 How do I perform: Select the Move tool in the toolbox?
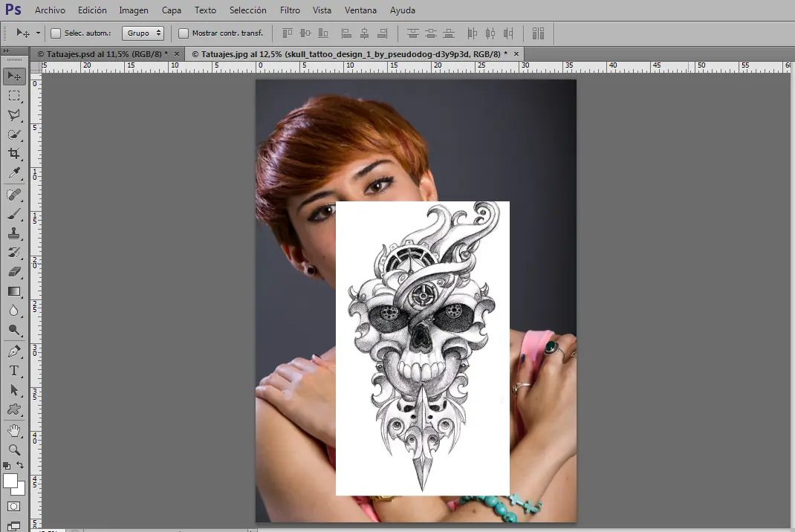point(14,77)
